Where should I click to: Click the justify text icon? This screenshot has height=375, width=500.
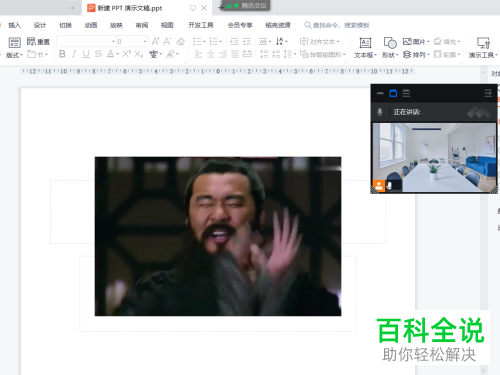235,54
